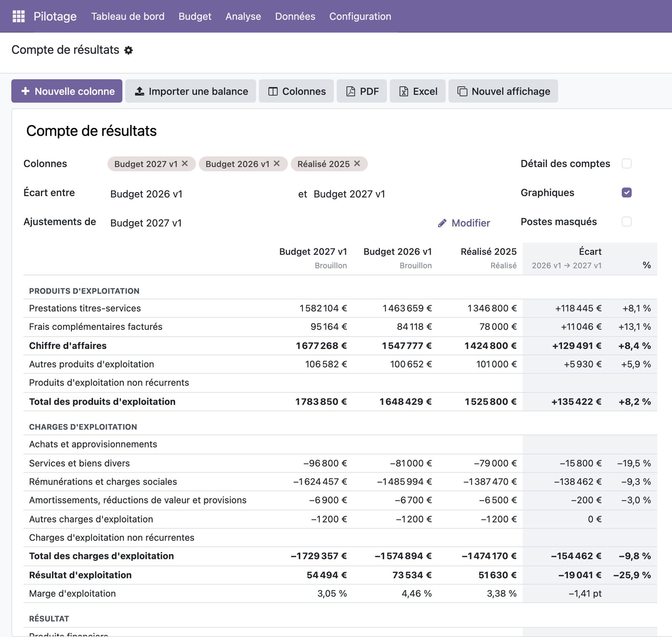The width and height of the screenshot is (672, 637).
Task: Click the Budget 2027 v1 column header
Action: coord(313,252)
